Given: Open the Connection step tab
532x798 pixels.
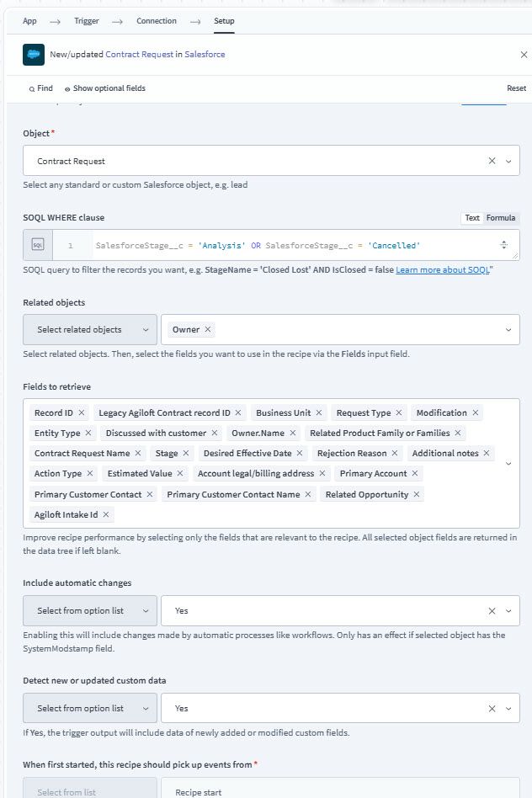Looking at the screenshot, I should (157, 21).
